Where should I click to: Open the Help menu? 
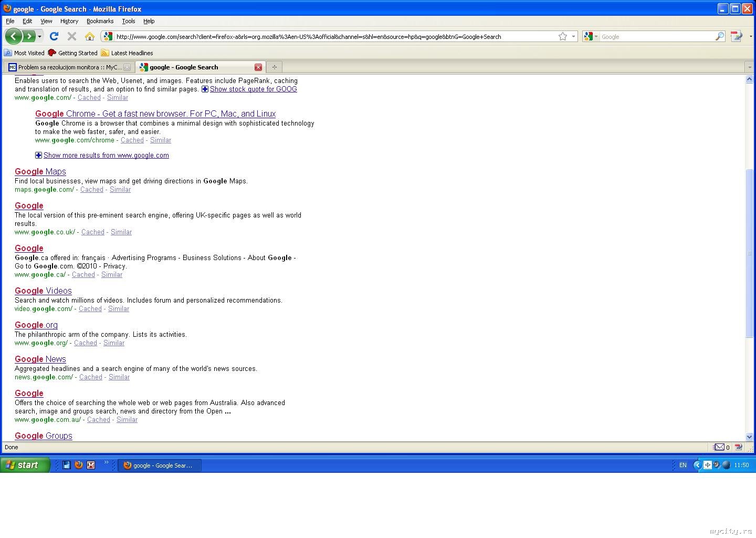(x=149, y=21)
